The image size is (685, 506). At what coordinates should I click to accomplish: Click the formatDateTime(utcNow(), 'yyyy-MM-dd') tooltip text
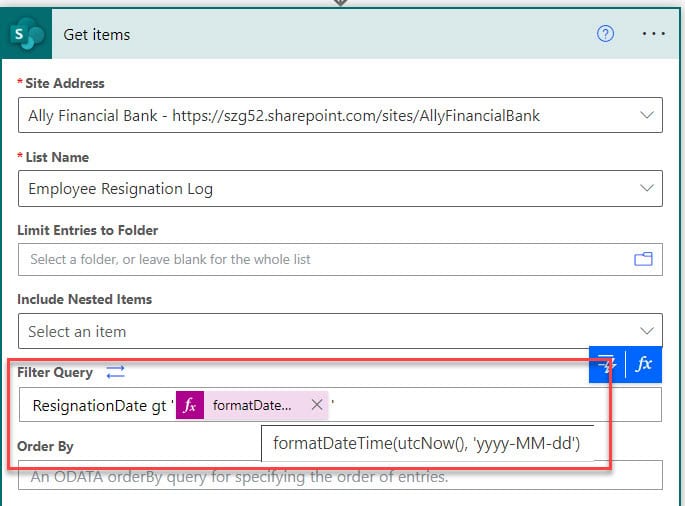pyautogui.click(x=426, y=443)
